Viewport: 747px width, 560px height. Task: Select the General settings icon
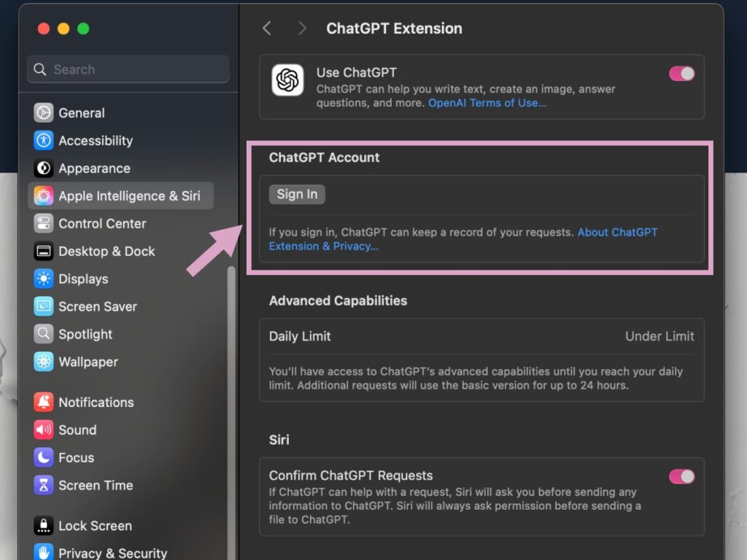tap(43, 112)
